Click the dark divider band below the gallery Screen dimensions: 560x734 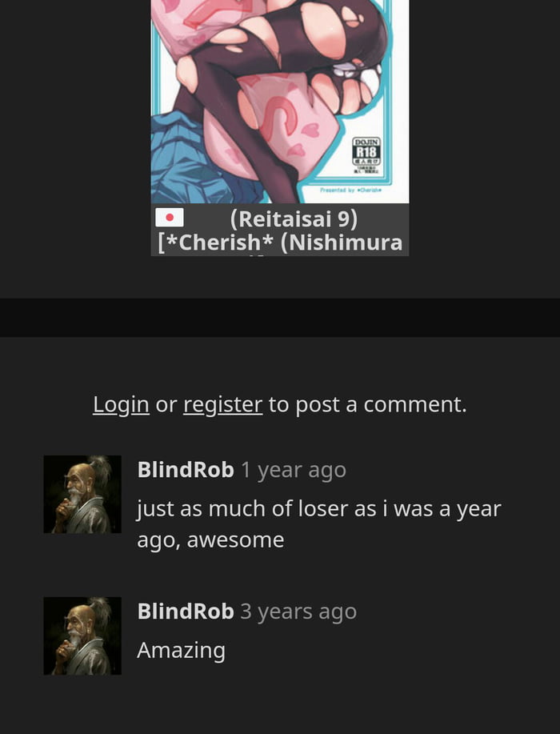[x=280, y=318]
